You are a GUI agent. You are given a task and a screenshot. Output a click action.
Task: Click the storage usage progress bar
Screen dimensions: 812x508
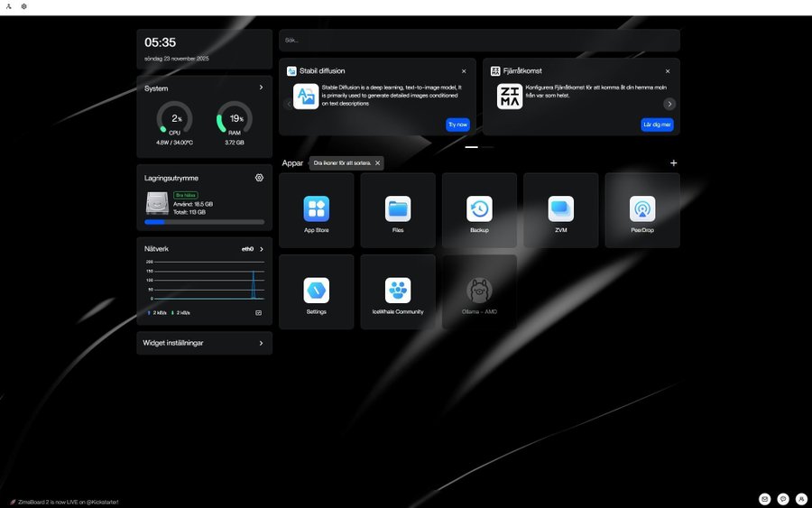coord(204,222)
